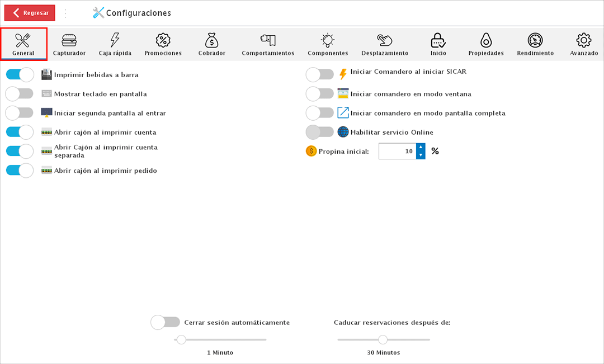The width and height of the screenshot is (604, 364).
Task: Open the Comportamientos section
Action: pos(267,44)
